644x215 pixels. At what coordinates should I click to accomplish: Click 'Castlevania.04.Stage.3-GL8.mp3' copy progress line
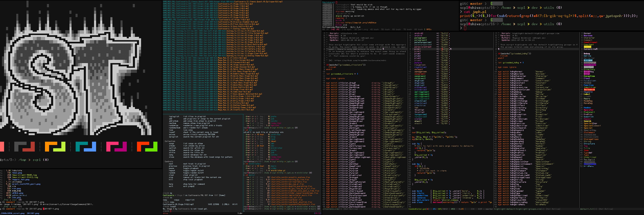[200, 204]
